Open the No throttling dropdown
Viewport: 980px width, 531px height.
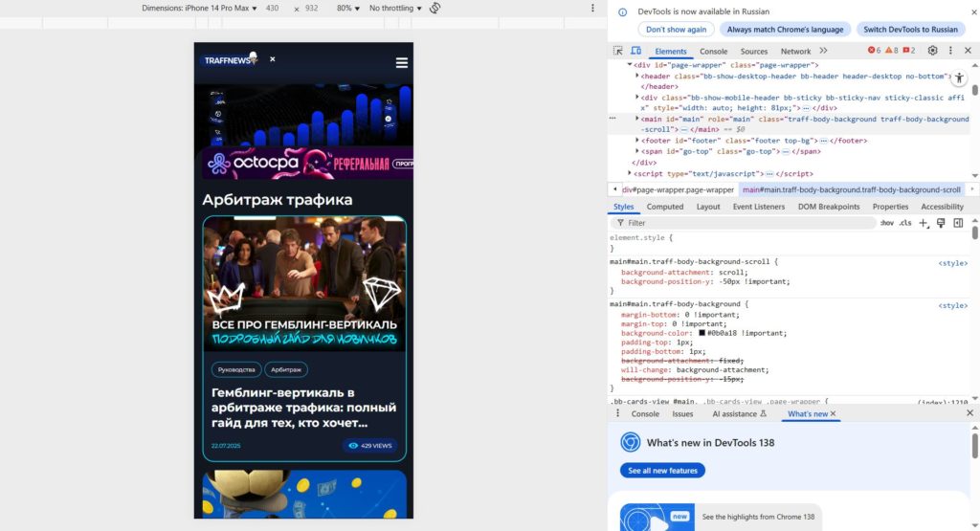pyautogui.click(x=395, y=8)
